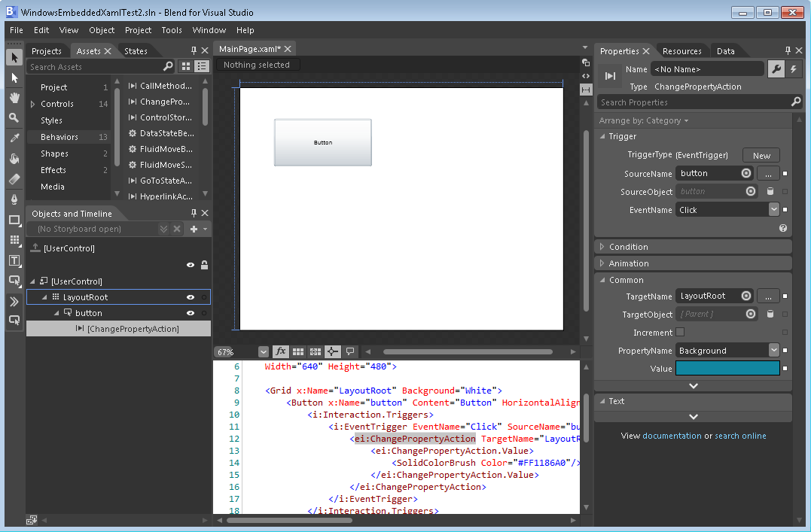Select the Rectangle shape tool
Screen dimensions: 811x532
click(14, 220)
